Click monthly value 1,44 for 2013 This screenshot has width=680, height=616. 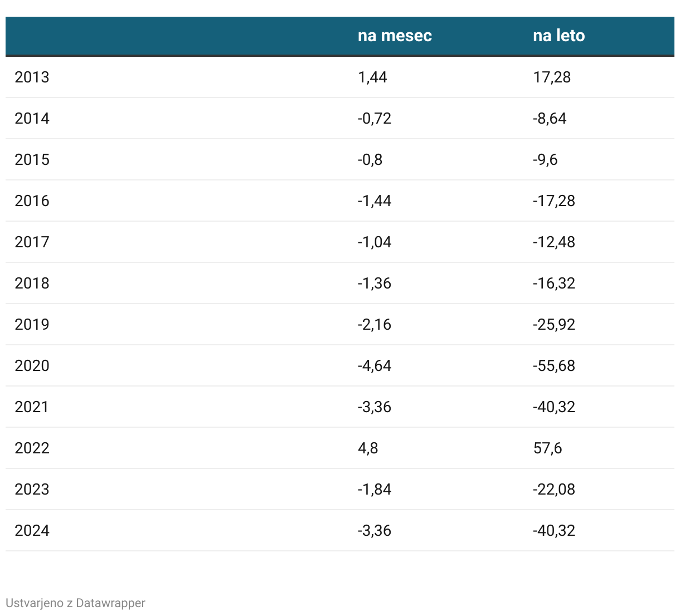(372, 77)
